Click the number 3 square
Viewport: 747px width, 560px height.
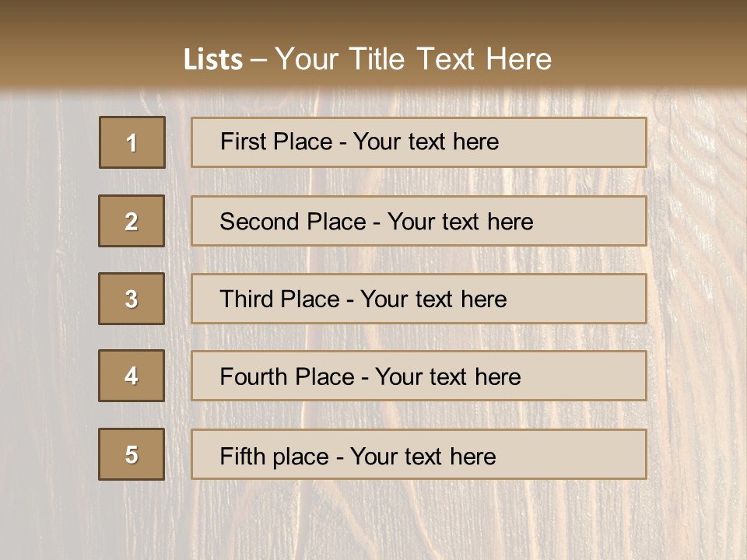click(132, 299)
